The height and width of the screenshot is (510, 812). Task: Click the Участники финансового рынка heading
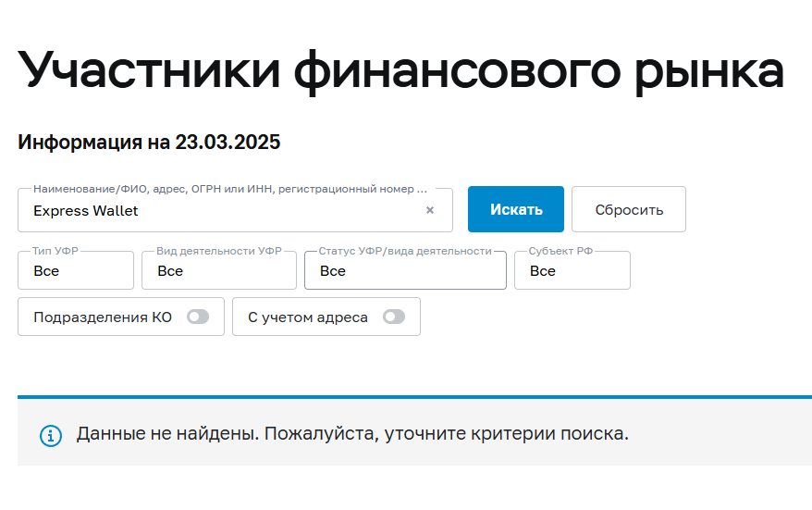[400, 71]
